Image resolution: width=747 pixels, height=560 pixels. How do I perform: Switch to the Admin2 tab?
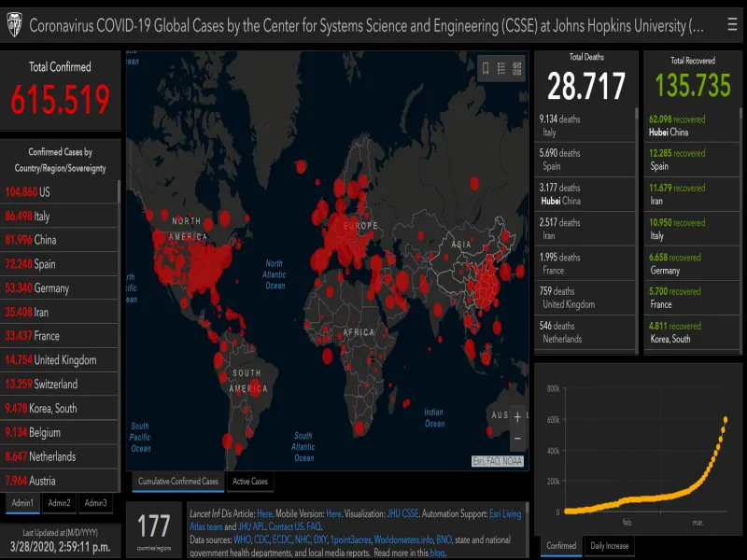[60, 503]
